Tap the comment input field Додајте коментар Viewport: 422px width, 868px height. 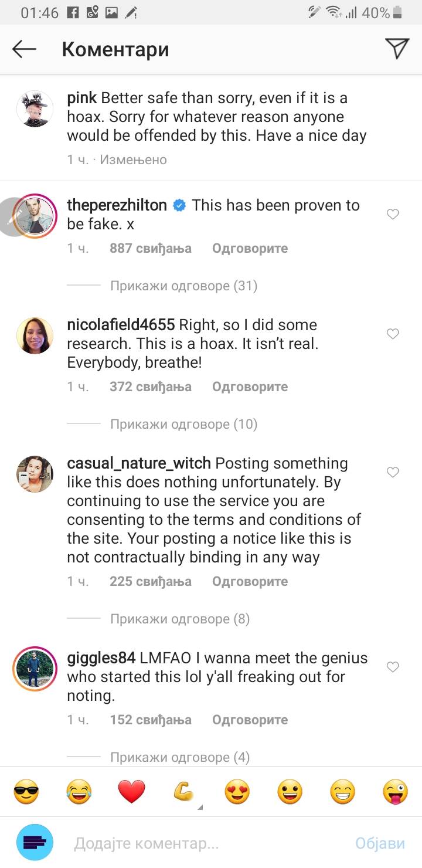(205, 842)
